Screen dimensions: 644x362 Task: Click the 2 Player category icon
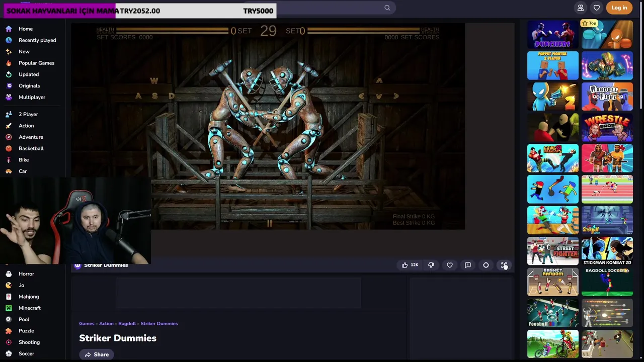tap(9, 114)
